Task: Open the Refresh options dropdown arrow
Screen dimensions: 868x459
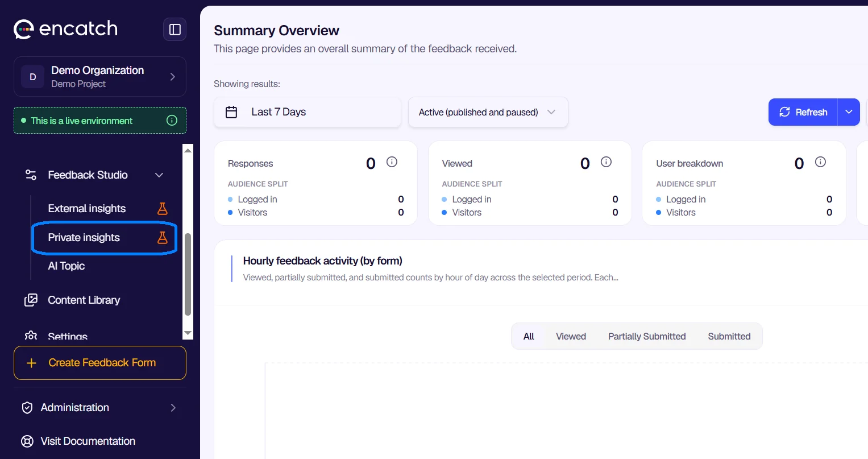Action: coord(849,112)
